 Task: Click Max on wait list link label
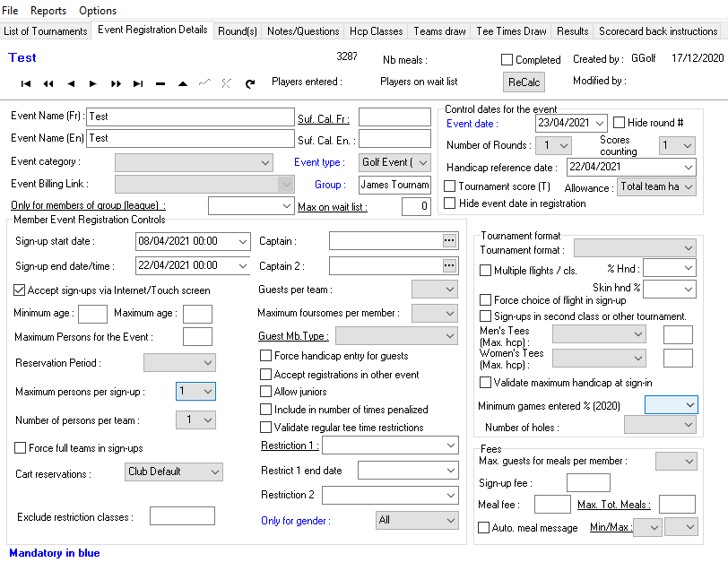pos(333,207)
